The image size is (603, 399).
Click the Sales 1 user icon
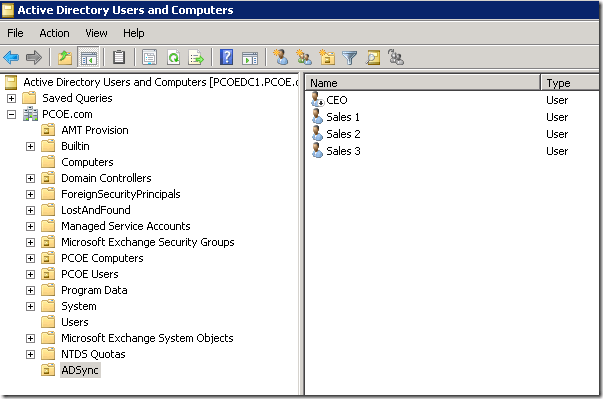pyautogui.click(x=317, y=116)
